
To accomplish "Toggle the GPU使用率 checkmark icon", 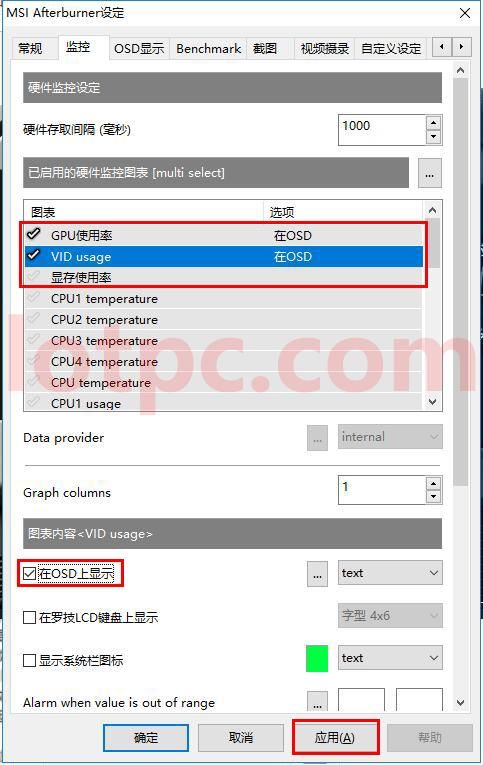I will [34, 234].
